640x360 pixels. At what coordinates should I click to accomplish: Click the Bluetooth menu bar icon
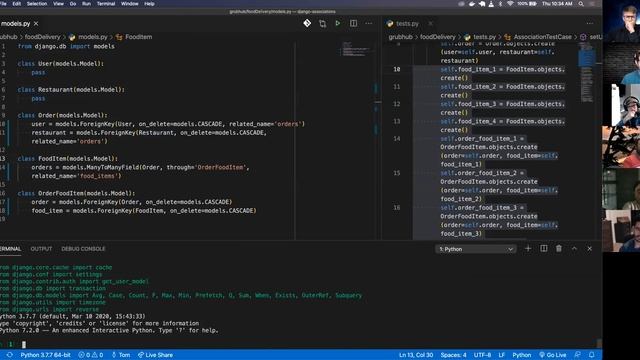point(500,4)
